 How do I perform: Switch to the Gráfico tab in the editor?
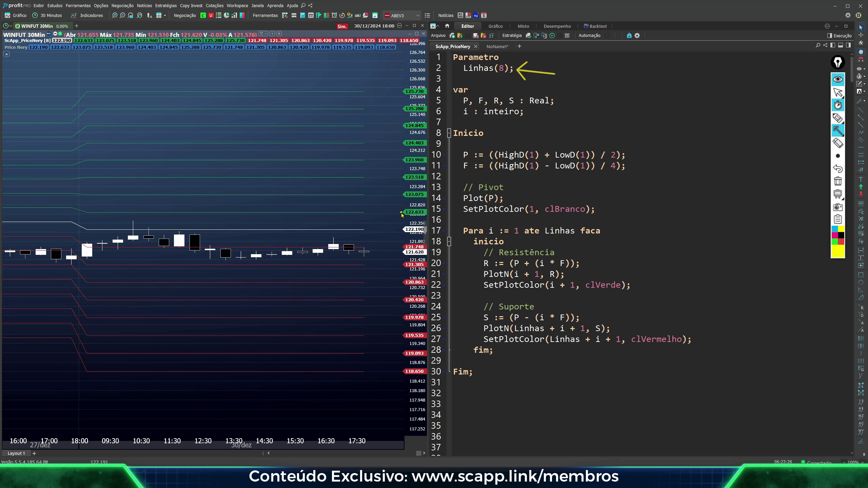pos(495,26)
